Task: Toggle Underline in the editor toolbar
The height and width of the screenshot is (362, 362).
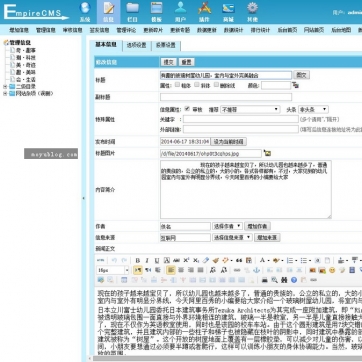Action: pyautogui.click(x=157, y=260)
